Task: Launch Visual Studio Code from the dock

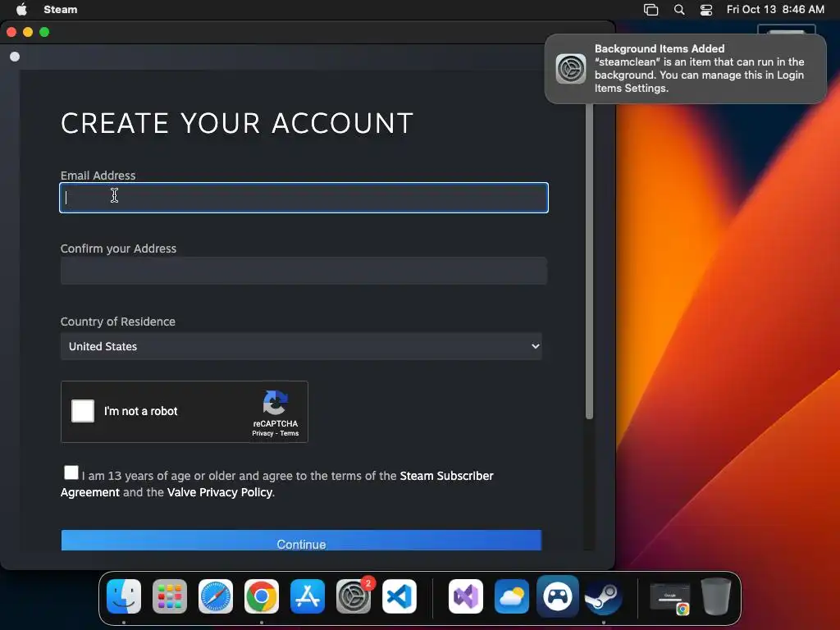Action: tap(399, 596)
